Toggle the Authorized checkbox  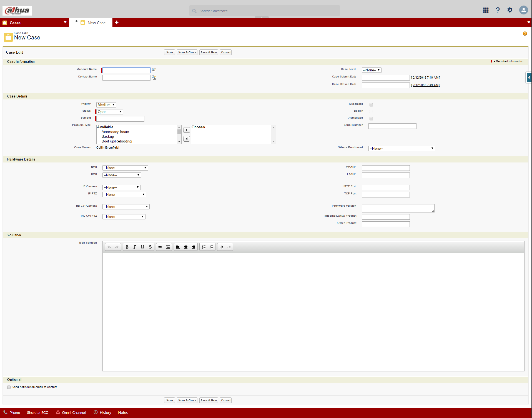[x=371, y=119]
